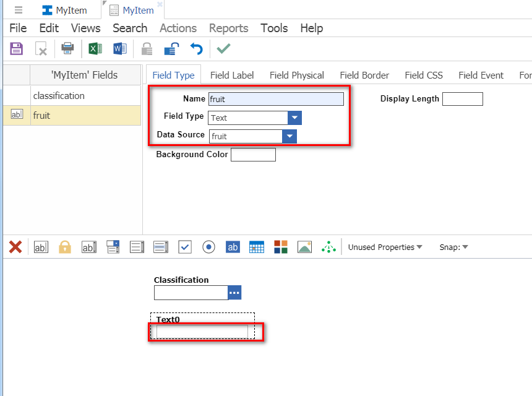
Task: Open the Reports menu
Action: click(229, 28)
